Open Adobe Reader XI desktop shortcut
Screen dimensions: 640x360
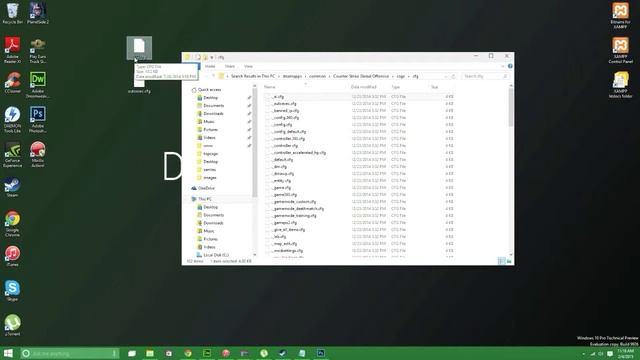pos(13,50)
